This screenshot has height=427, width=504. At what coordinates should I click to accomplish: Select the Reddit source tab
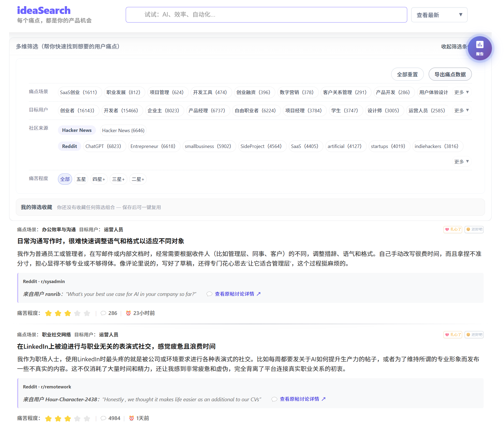coord(69,146)
